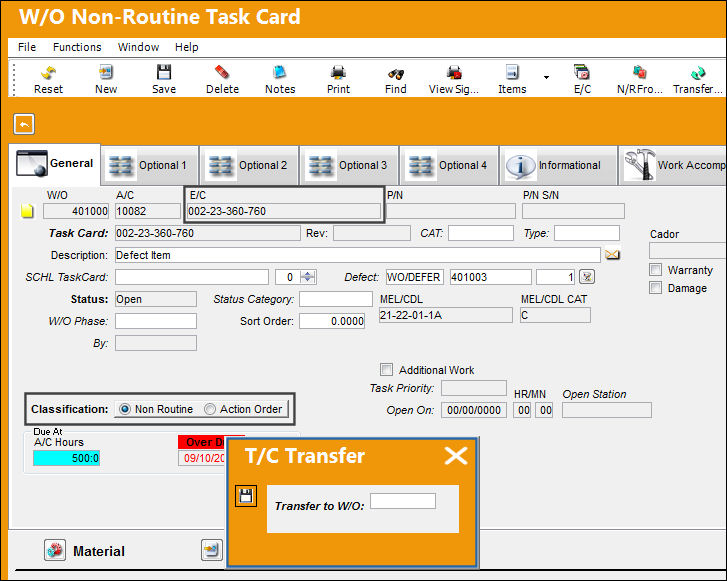
Task: Switch to the General tab
Action: [x=55, y=164]
